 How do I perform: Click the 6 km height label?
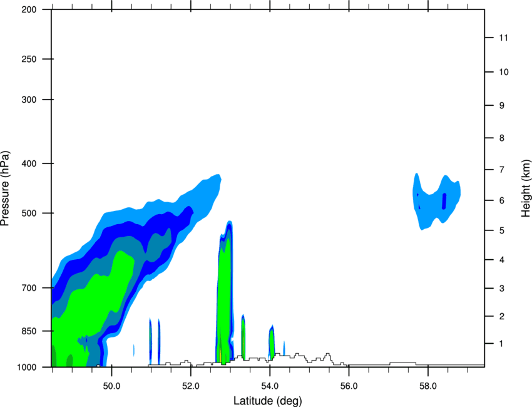pyautogui.click(x=502, y=200)
